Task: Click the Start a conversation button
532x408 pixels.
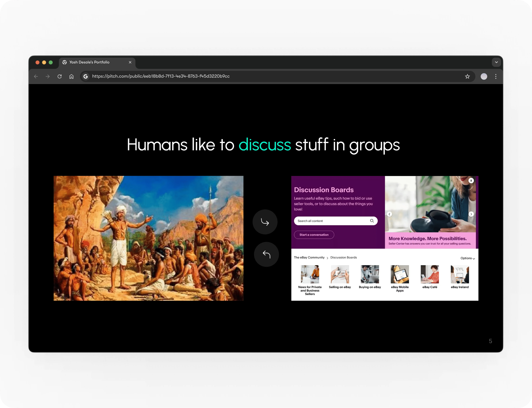Action: click(314, 235)
